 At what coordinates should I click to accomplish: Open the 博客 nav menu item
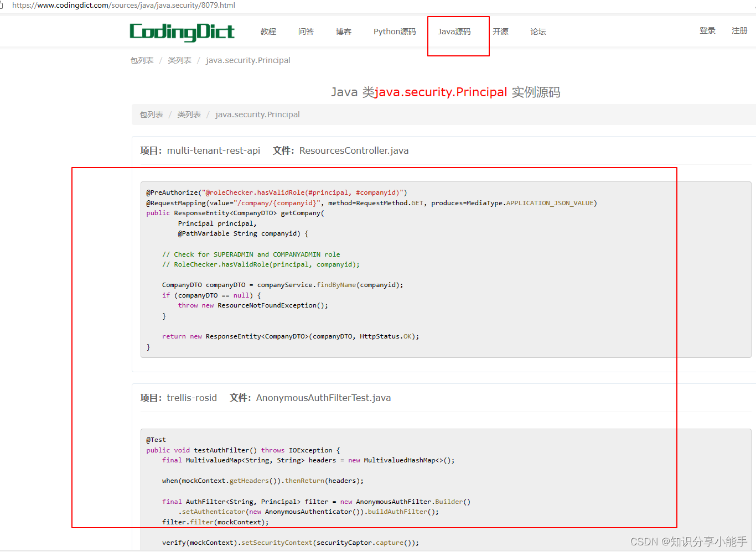pos(344,32)
